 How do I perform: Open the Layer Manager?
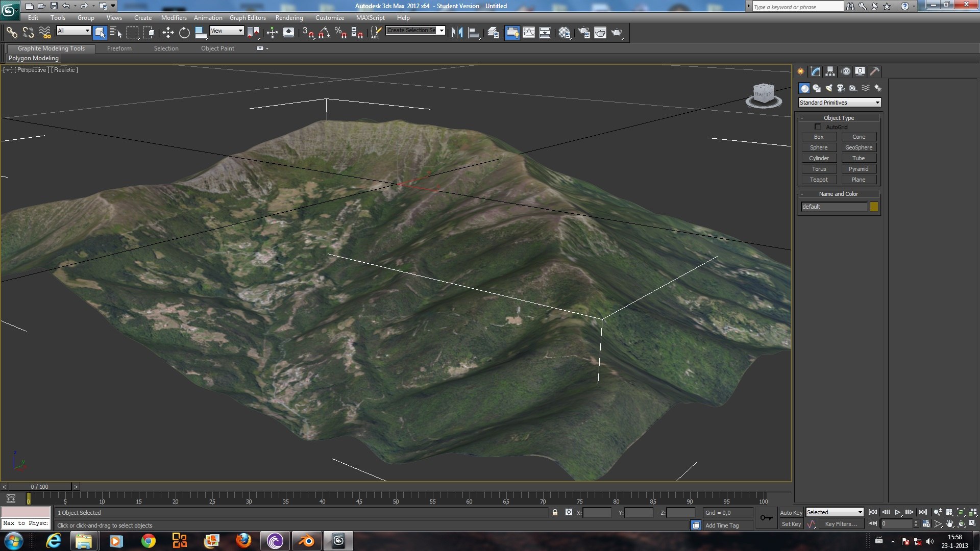(493, 33)
